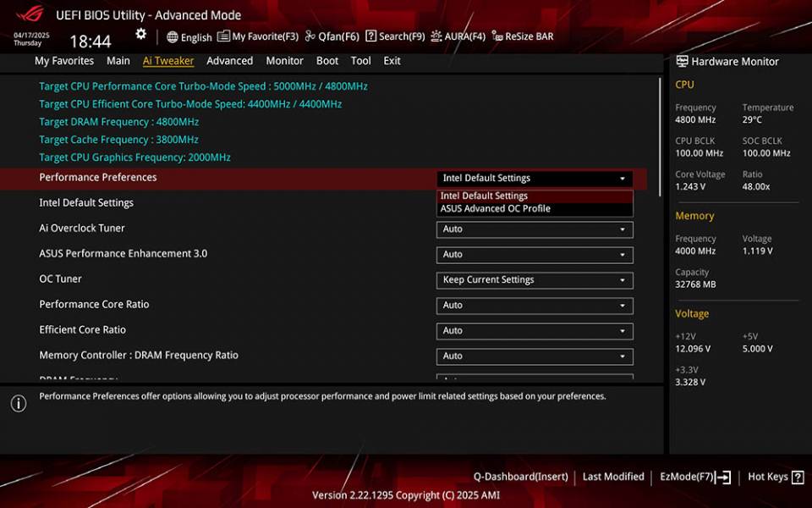
Task: Click CPU temperature 29°C value
Action: point(752,119)
